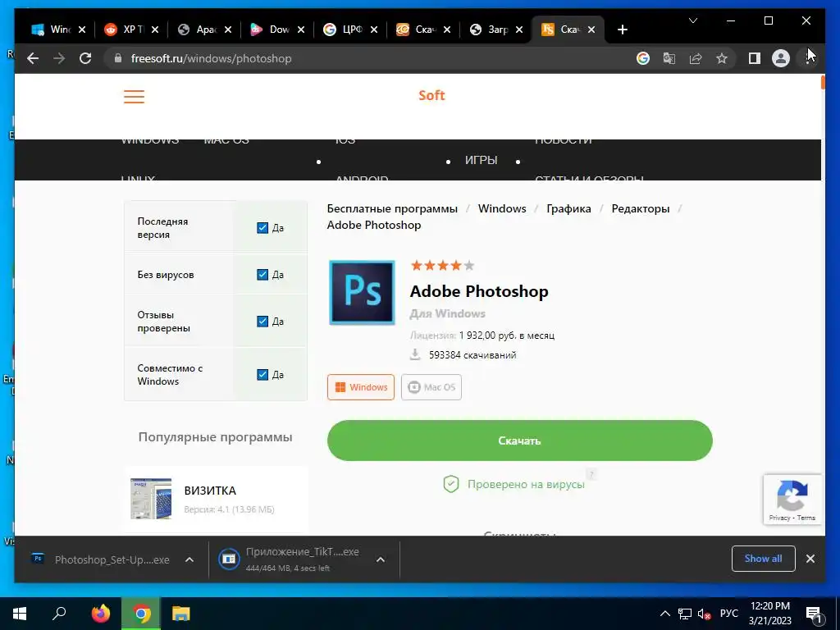Open the Редакторы breadcrumb link
The image size is (840, 630).
click(640, 208)
